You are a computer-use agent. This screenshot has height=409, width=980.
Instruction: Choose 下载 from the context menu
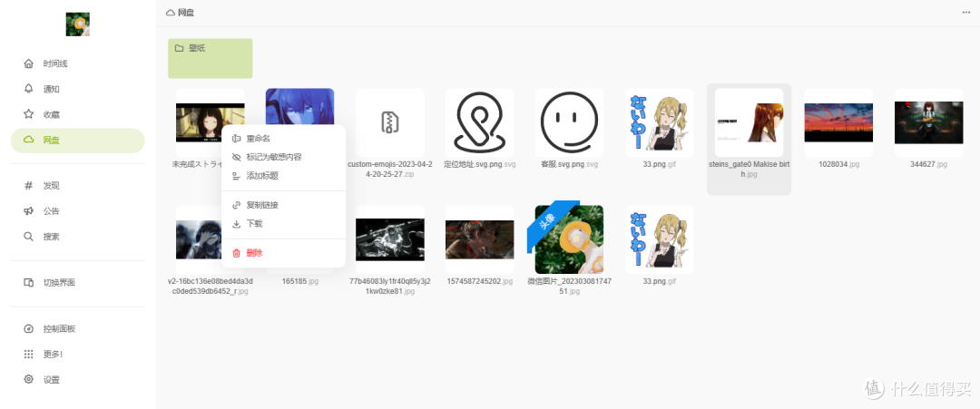[x=284, y=224]
